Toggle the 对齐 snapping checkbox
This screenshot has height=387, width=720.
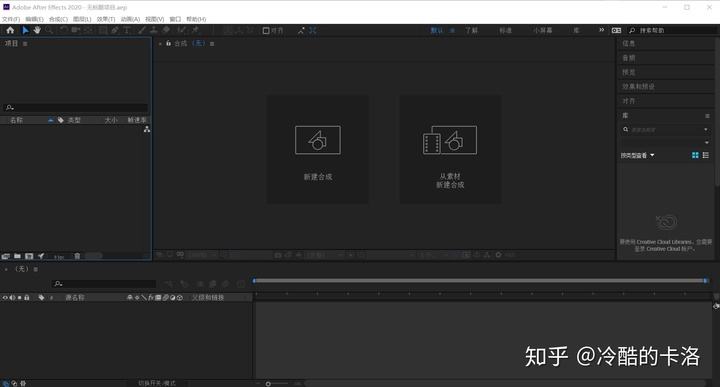pyautogui.click(x=266, y=30)
